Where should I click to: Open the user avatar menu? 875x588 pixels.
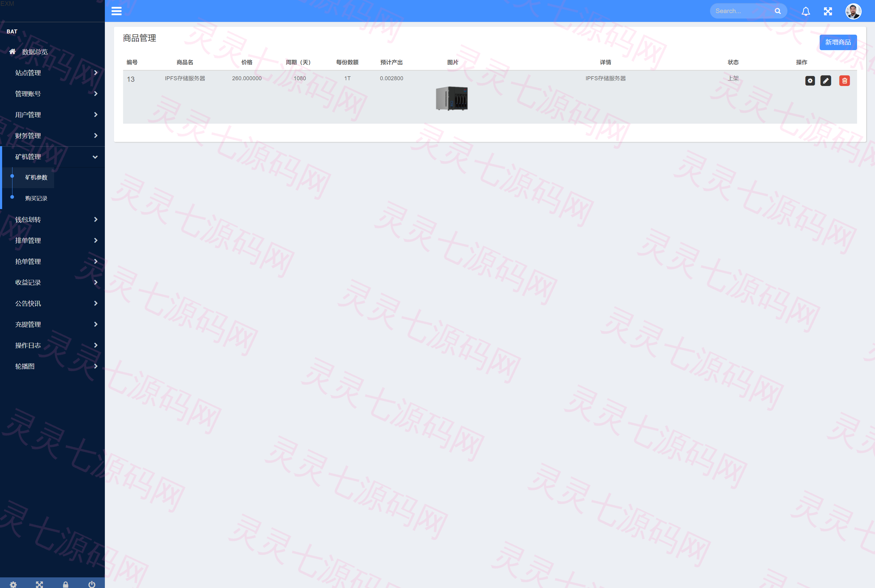(x=853, y=11)
